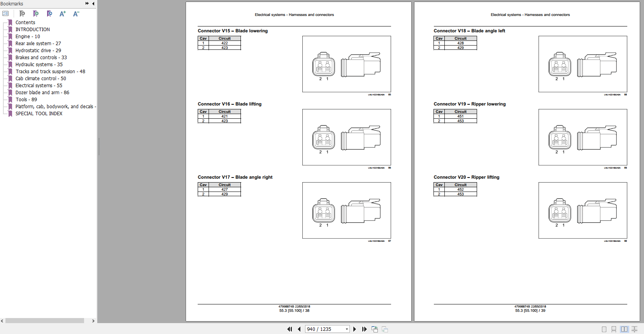Open the Electrical systems - 55 bookmark

[x=39, y=86]
